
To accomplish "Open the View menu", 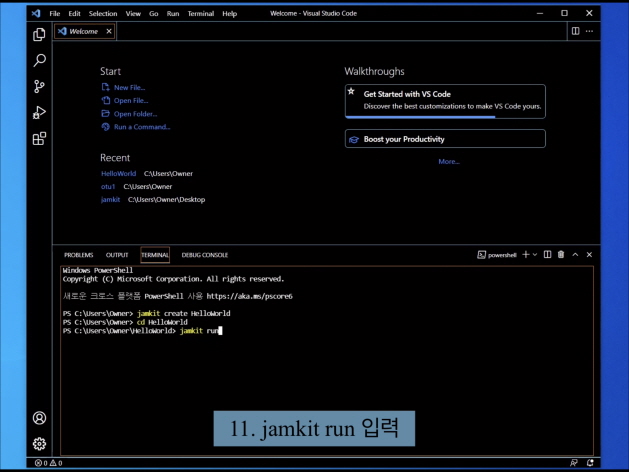I will tap(133, 13).
